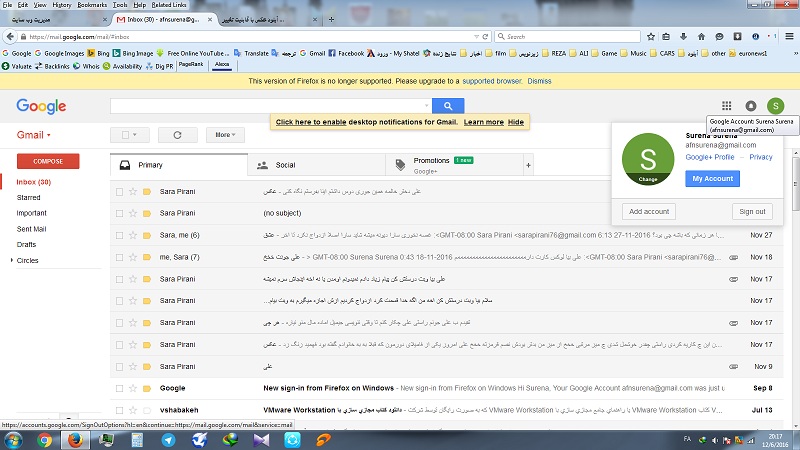Select the (no subject) Sara Pirani email checkbox
The height and width of the screenshot is (450, 800).
pos(119,213)
